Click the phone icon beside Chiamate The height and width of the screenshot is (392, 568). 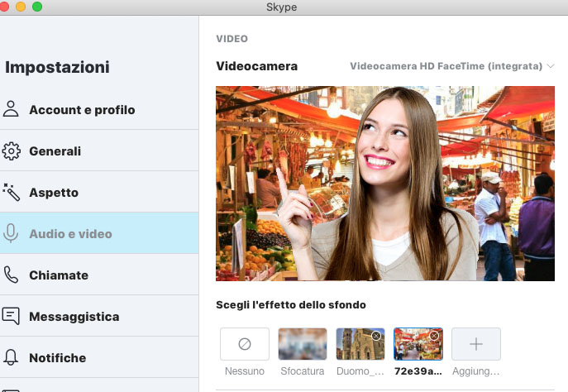tap(11, 275)
